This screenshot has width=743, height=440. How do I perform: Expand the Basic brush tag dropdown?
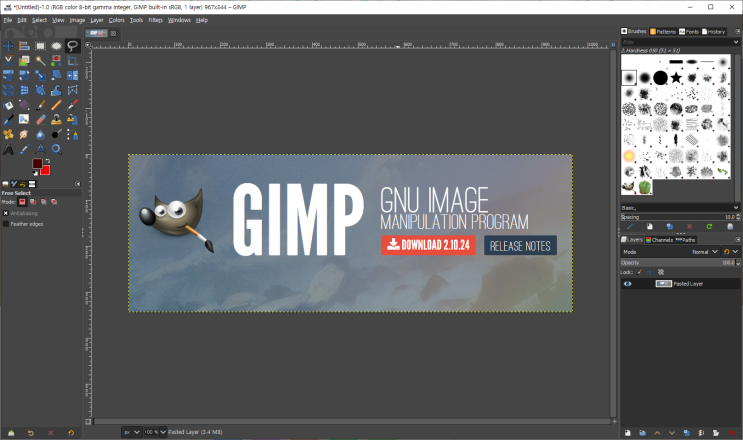(x=680, y=208)
